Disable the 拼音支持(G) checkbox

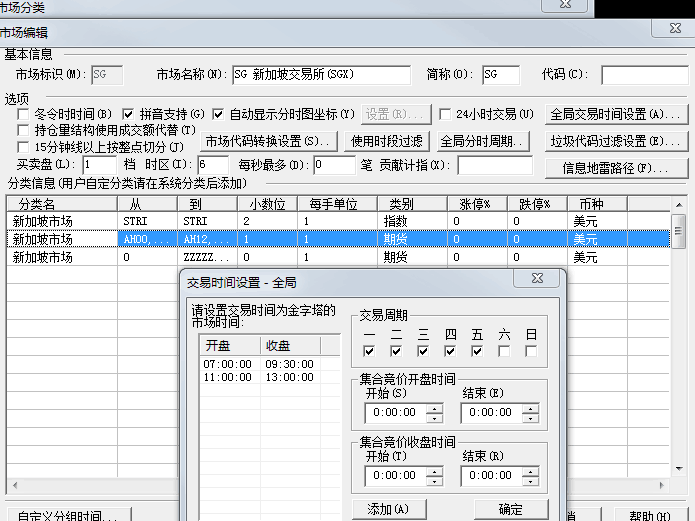tap(128, 115)
